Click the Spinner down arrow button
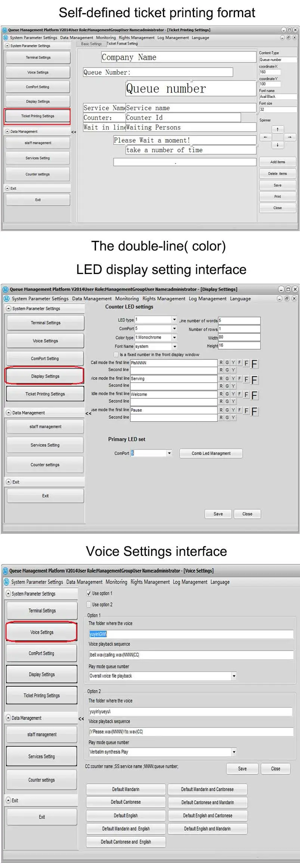300x868 pixels. pyautogui.click(x=277, y=145)
